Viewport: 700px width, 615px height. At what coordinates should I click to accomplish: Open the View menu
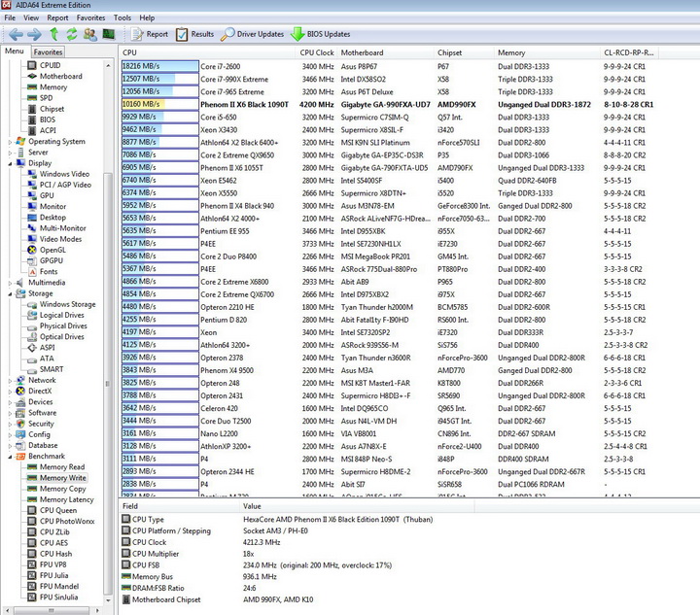[x=31, y=17]
